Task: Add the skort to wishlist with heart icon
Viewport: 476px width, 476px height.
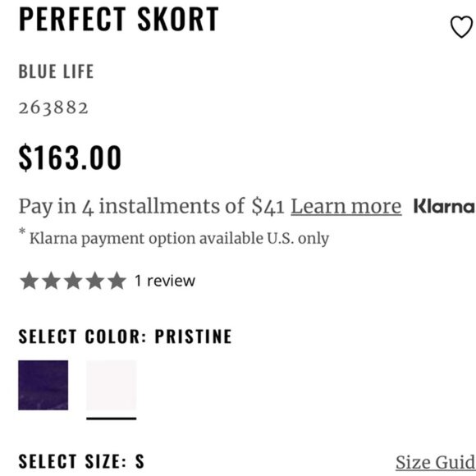Action: tap(462, 26)
